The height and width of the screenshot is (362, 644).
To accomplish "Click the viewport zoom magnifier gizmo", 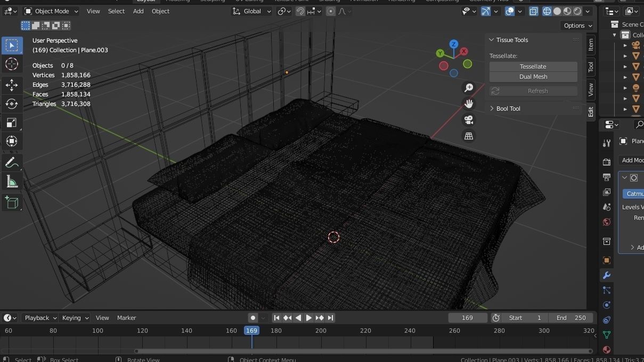I will click(469, 88).
